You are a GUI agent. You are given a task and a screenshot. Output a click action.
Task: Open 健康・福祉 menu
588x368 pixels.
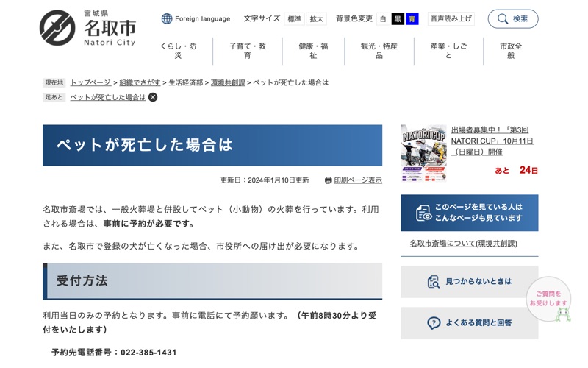point(313,51)
